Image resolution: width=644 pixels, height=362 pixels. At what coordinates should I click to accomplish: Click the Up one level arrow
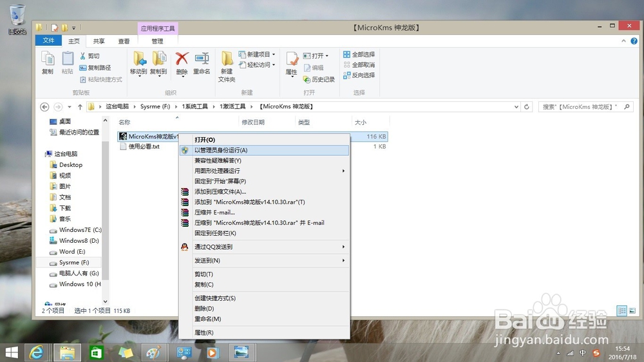80,107
